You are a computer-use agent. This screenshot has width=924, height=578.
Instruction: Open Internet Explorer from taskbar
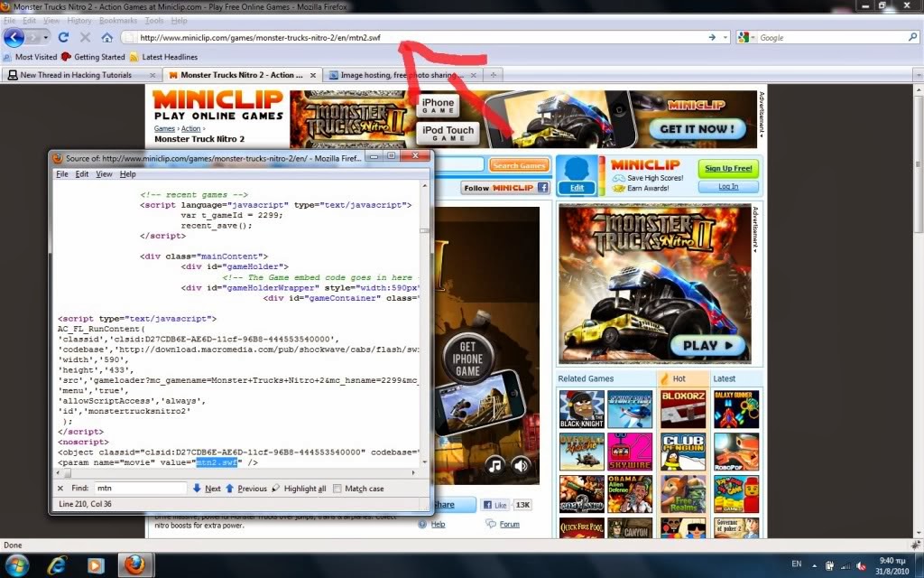pyautogui.click(x=57, y=565)
